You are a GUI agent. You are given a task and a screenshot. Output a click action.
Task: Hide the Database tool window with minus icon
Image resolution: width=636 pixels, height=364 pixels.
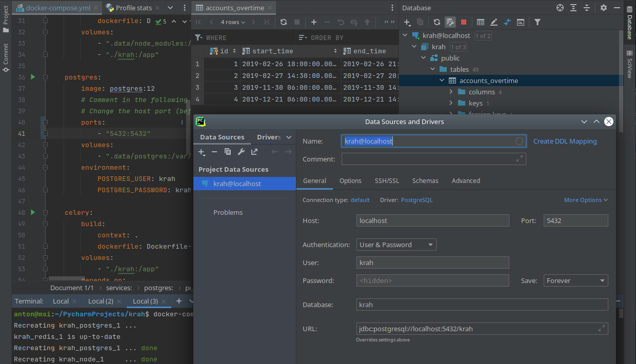617,8
